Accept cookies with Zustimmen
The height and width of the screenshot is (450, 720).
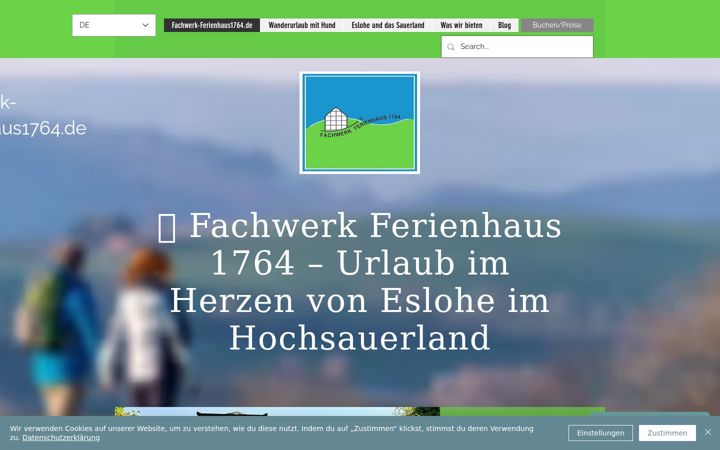pyautogui.click(x=667, y=433)
